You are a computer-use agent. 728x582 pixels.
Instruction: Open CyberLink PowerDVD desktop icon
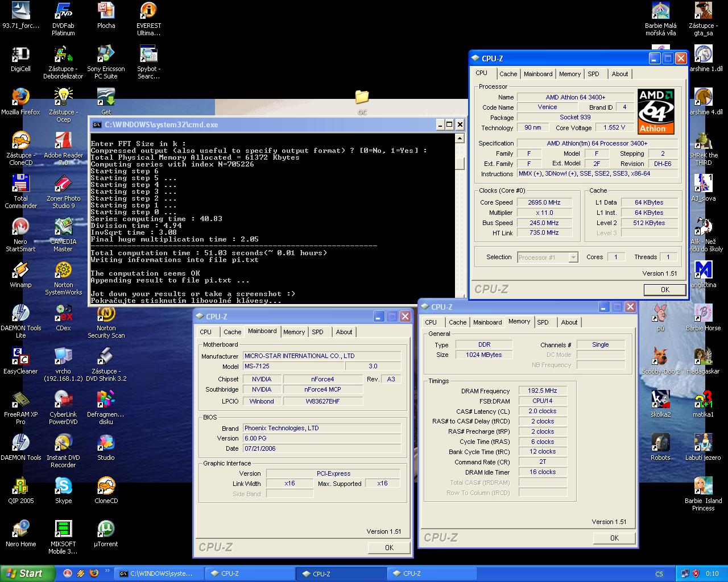63,408
